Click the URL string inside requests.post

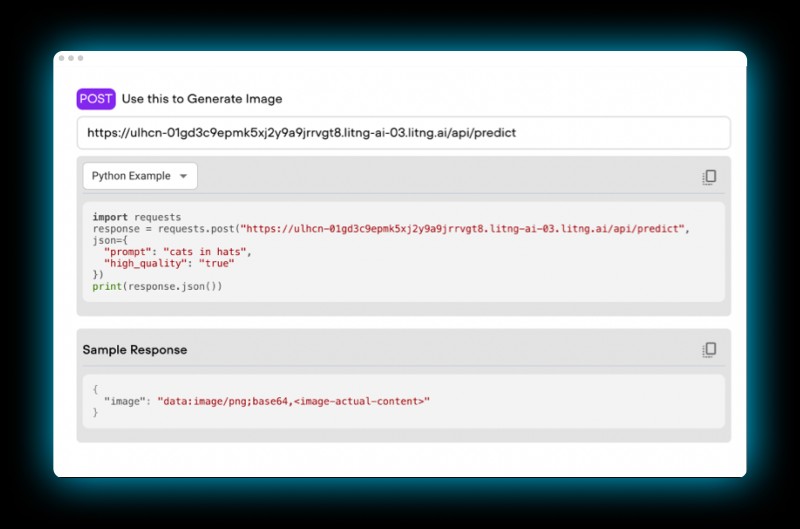pyautogui.click(x=462, y=229)
